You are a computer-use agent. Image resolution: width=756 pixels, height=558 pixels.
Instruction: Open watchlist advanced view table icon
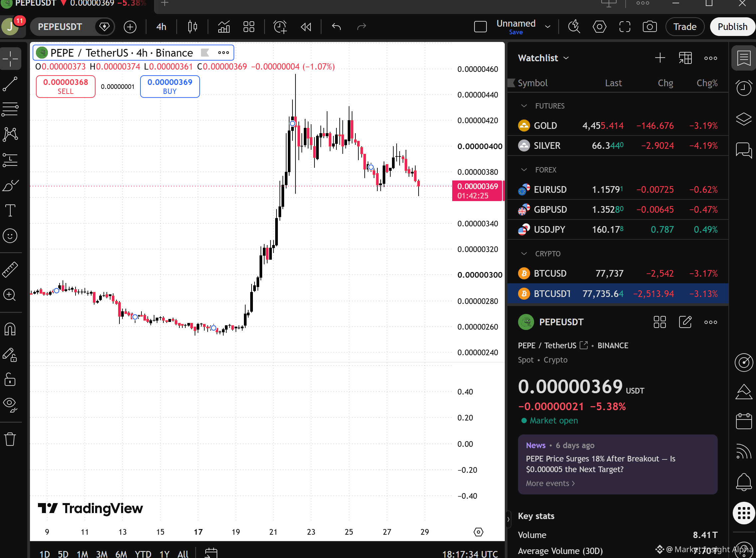tap(685, 58)
